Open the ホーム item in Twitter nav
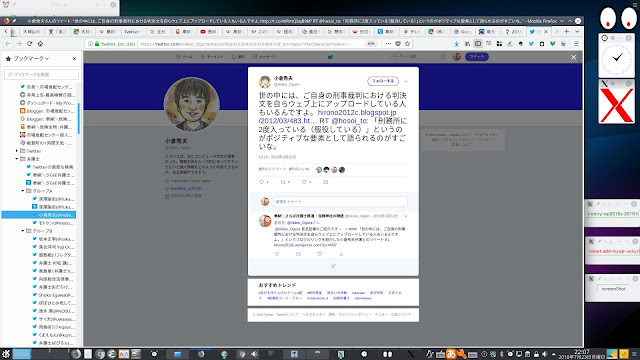640x360 pixels. pos(184,57)
